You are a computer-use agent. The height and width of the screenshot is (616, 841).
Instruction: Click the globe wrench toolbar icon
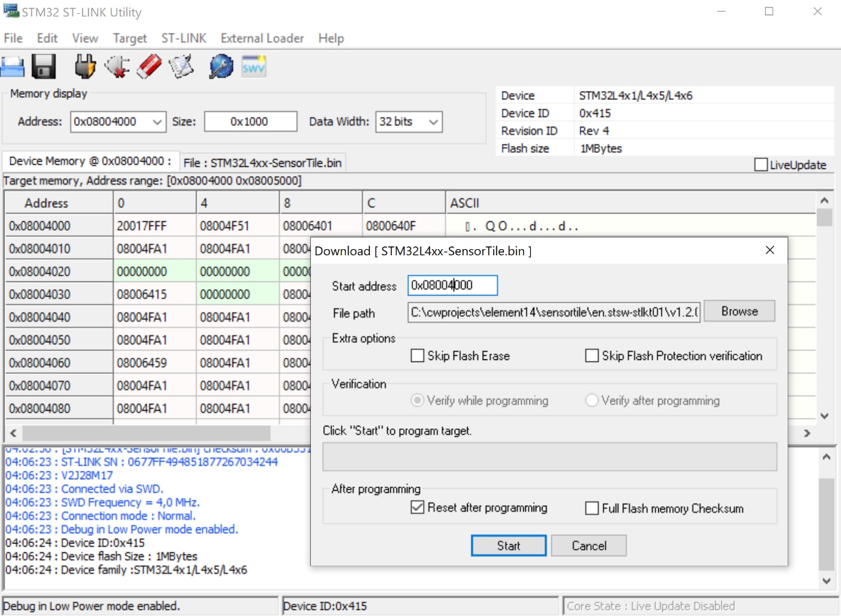(x=221, y=67)
